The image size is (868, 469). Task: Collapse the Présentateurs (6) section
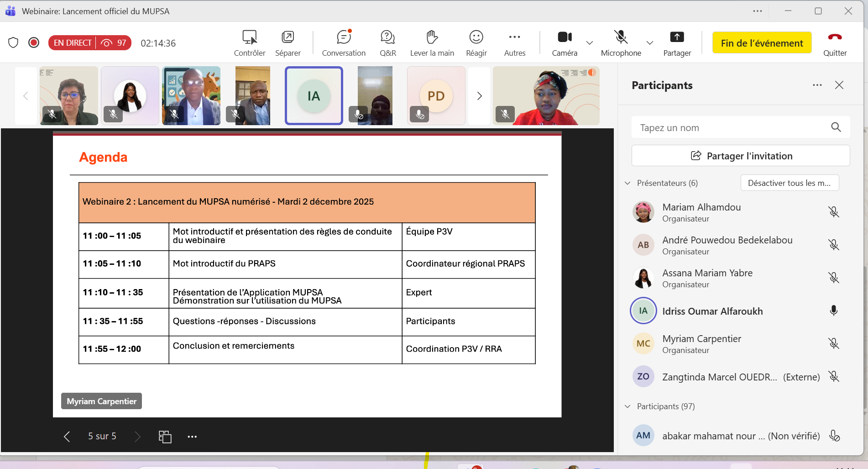627,183
